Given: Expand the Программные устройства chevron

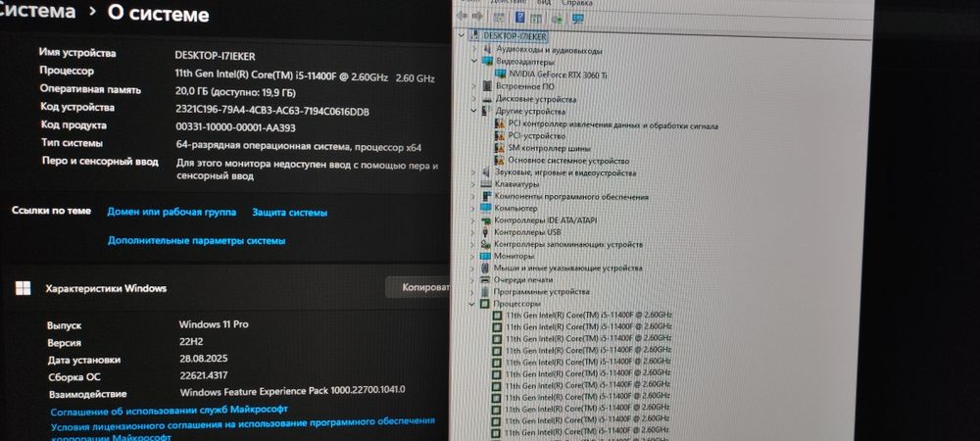Looking at the screenshot, I should pyautogui.click(x=472, y=292).
